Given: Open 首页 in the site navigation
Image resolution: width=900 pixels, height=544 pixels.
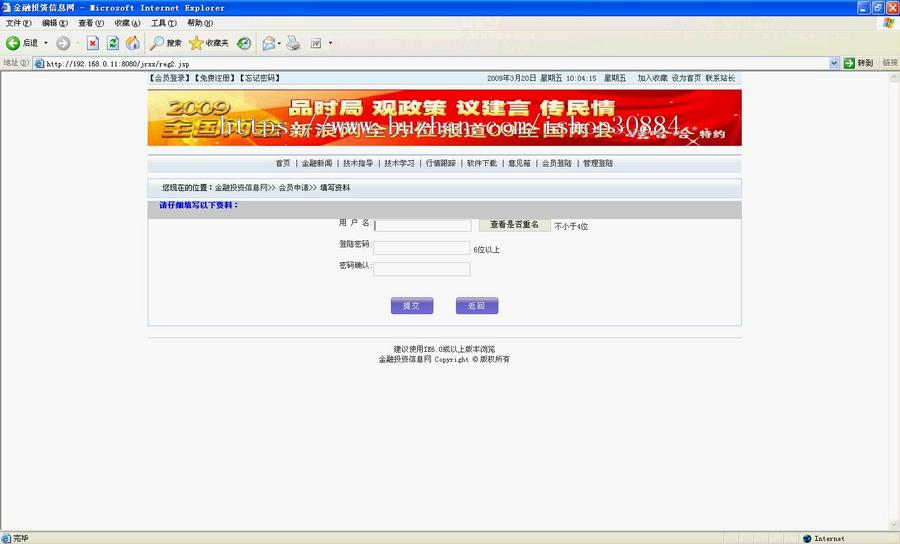Looking at the screenshot, I should pyautogui.click(x=283, y=164).
